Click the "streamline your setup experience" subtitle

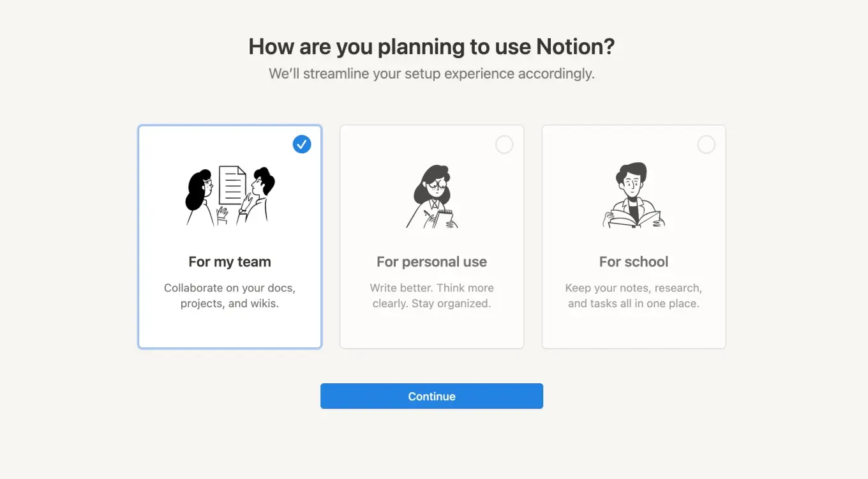tap(431, 73)
